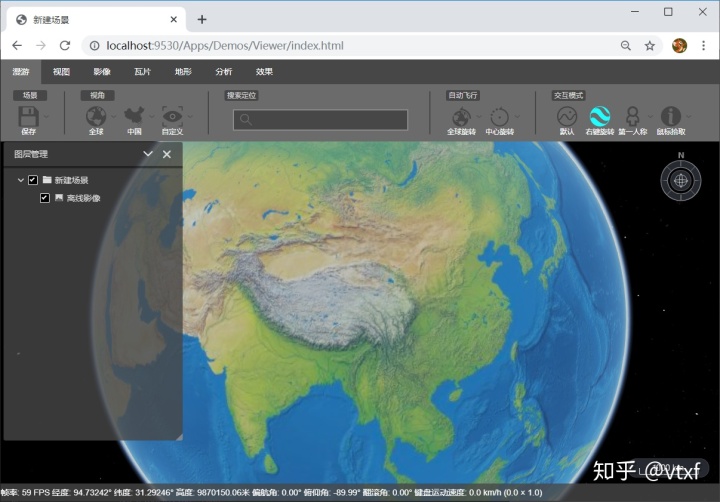Open dropdown arrow next to 鼠标拾取
Screen dimensions: 720x502
click(x=688, y=117)
